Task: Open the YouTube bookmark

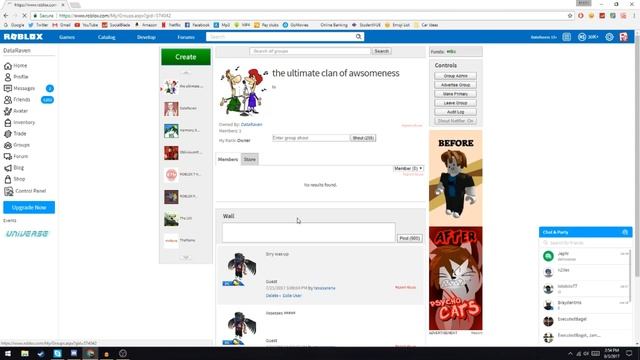Action: 86,25
